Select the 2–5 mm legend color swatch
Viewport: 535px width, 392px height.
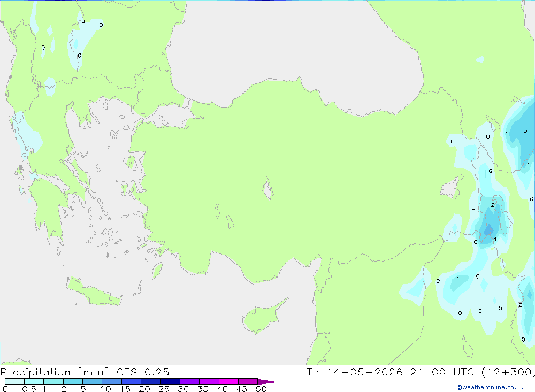tap(73, 381)
